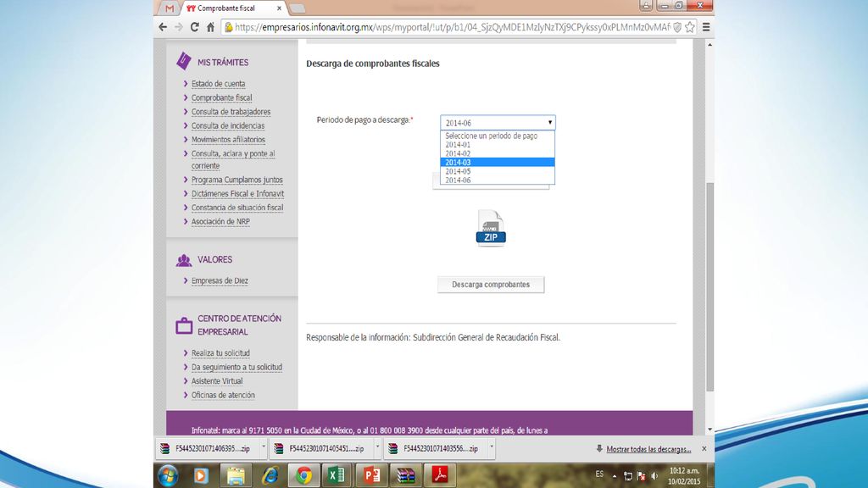
Task: Launch Internet Explorer from taskbar
Action: [x=270, y=475]
